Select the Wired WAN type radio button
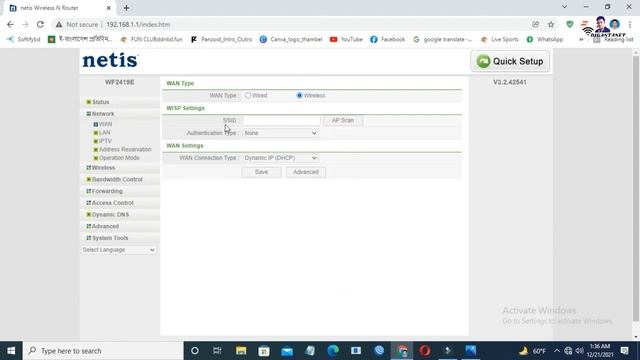640x360 pixels. click(x=248, y=96)
